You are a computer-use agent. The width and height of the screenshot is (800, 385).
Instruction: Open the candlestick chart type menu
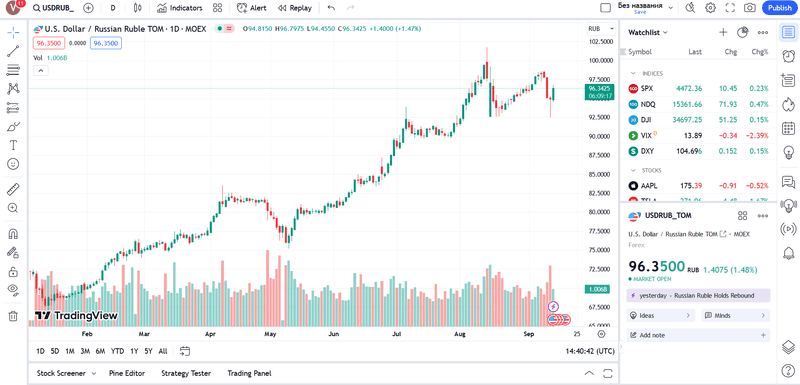pyautogui.click(x=137, y=8)
